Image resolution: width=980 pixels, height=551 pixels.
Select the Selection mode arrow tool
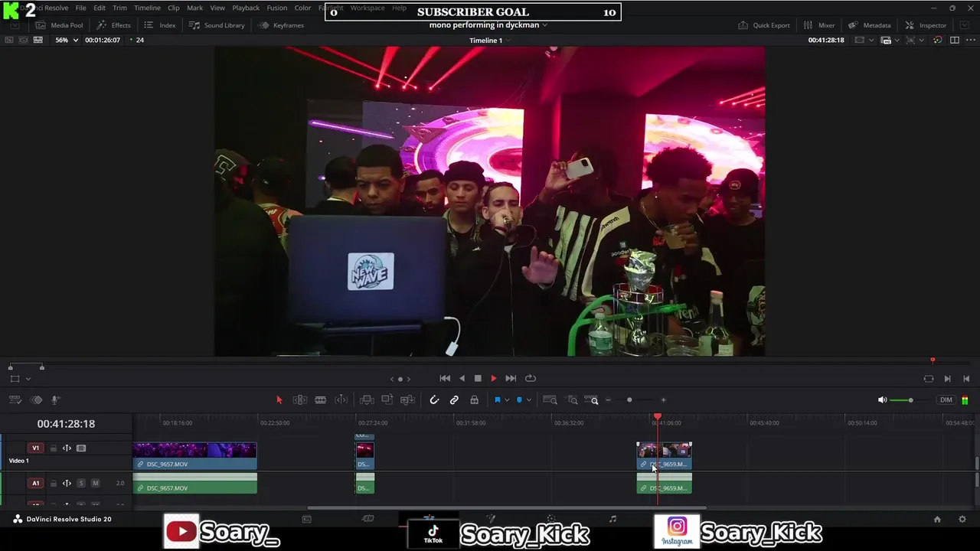tap(279, 400)
